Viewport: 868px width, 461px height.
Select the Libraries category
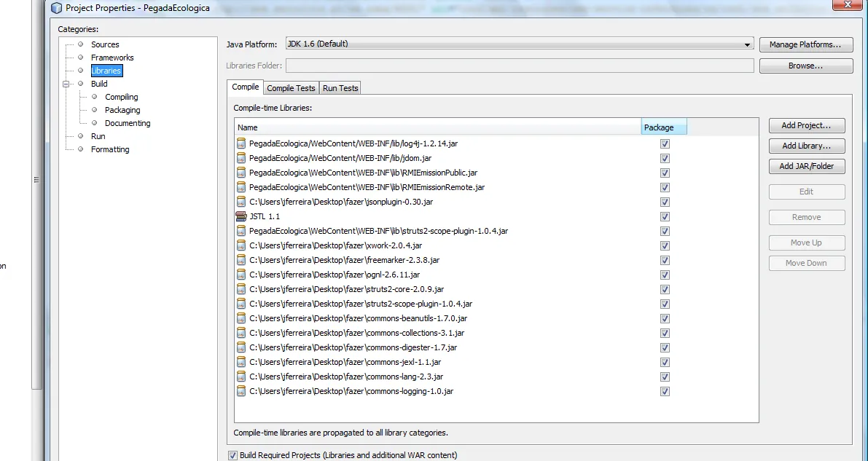coord(106,71)
